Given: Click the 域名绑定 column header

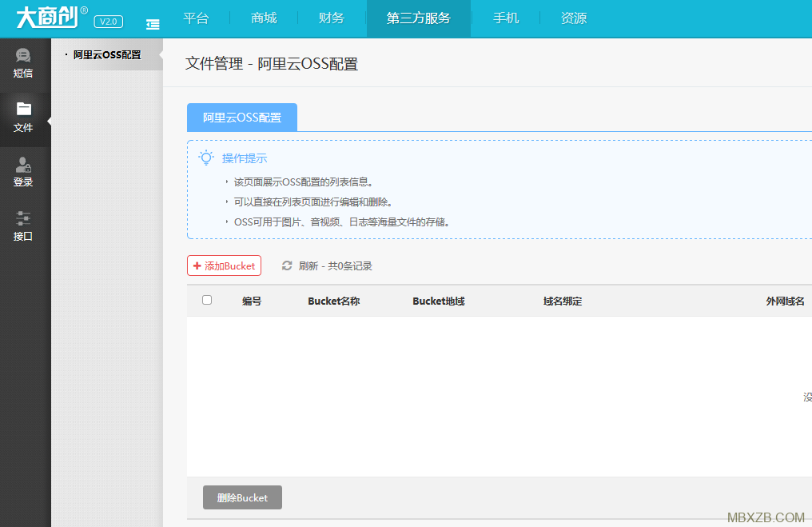Looking at the screenshot, I should pyautogui.click(x=563, y=301).
